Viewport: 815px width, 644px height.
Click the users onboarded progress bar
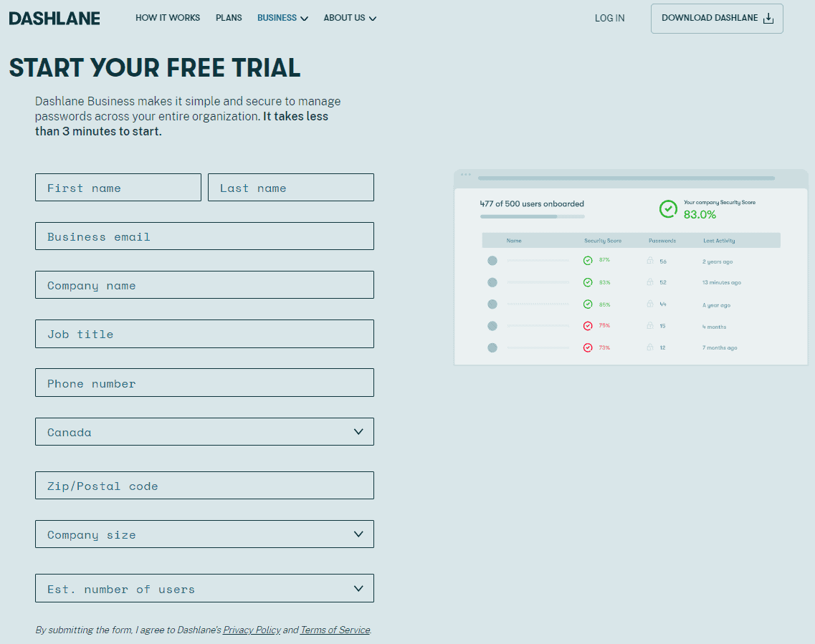tap(532, 216)
